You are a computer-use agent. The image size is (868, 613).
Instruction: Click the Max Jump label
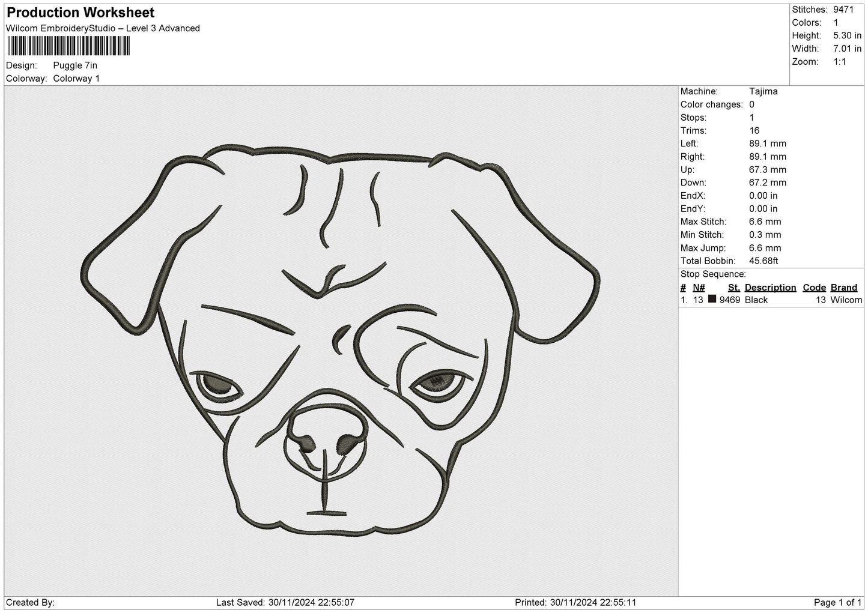pyautogui.click(x=703, y=248)
